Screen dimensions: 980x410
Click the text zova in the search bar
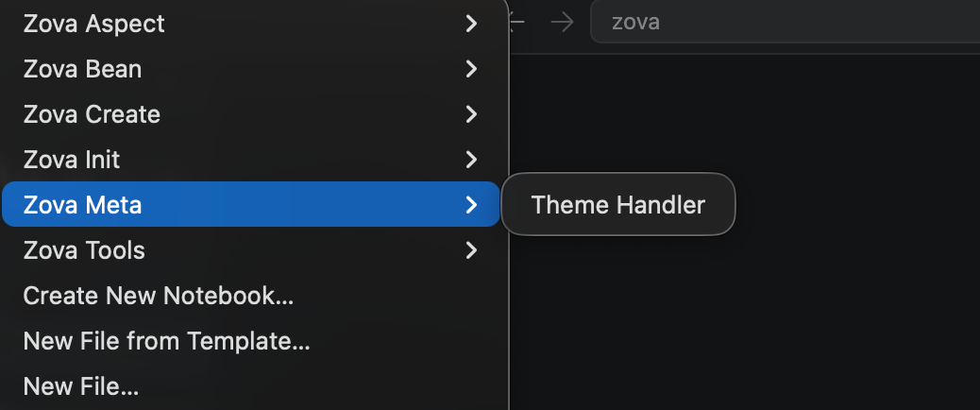635,23
